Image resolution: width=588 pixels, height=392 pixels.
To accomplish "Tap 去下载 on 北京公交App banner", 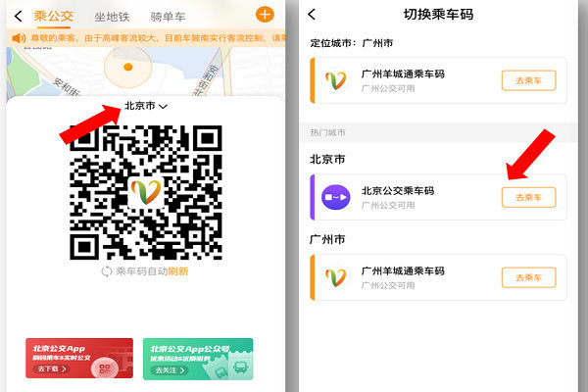I will click(x=51, y=368).
